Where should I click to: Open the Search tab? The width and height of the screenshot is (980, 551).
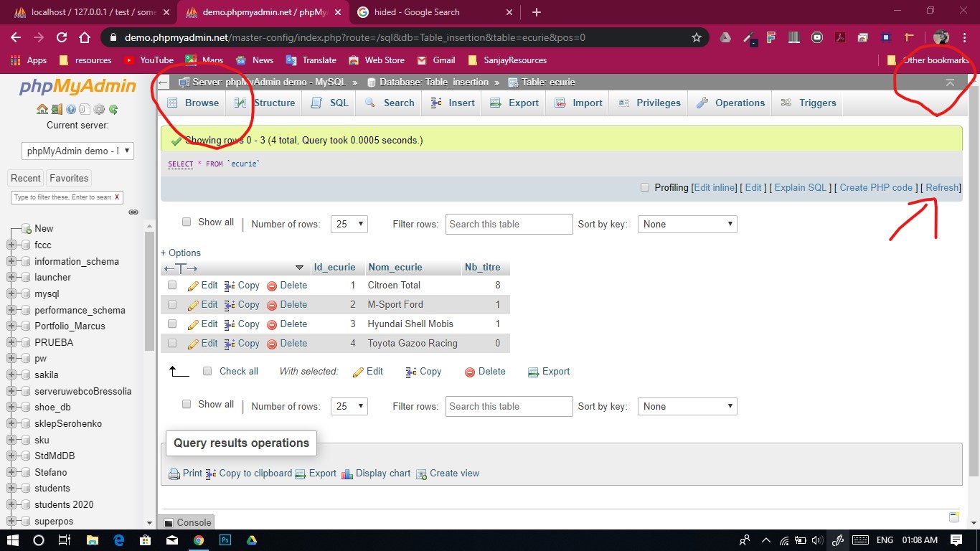click(390, 103)
